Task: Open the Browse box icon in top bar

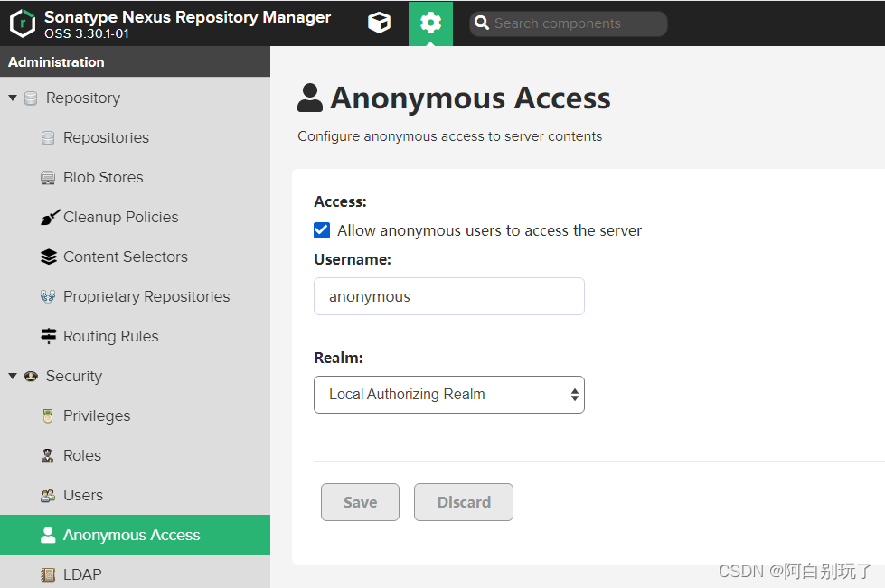Action: click(x=379, y=23)
